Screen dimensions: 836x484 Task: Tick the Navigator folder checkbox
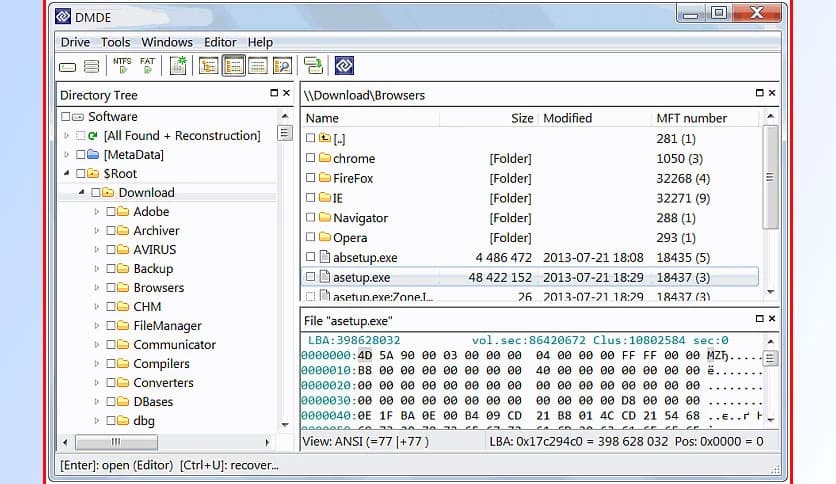pos(310,217)
